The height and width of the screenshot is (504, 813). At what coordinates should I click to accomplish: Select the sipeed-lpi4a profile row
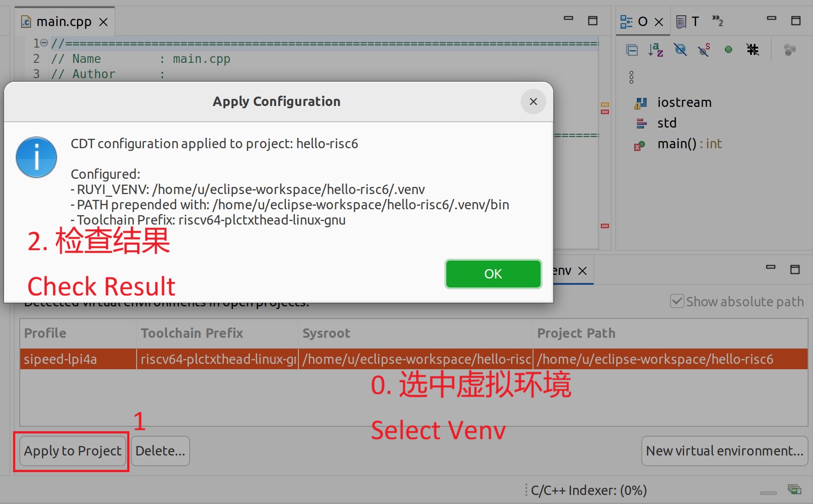(x=61, y=359)
